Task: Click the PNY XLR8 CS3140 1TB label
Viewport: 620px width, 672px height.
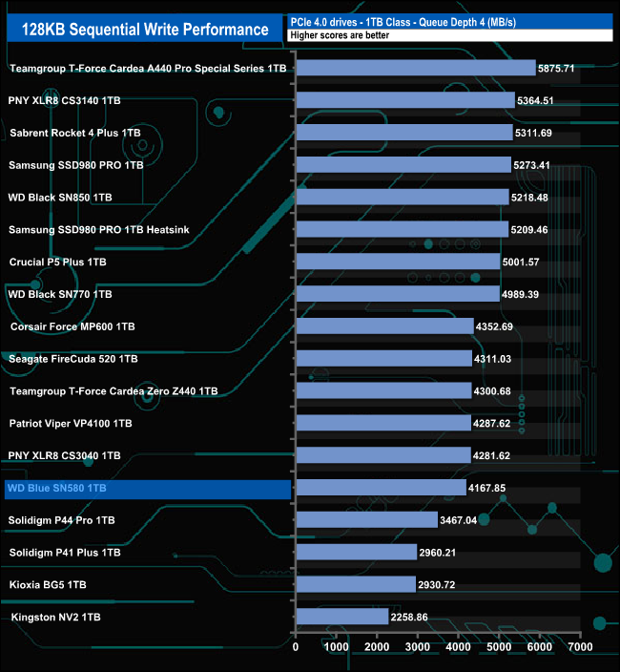Action: pyautogui.click(x=64, y=100)
